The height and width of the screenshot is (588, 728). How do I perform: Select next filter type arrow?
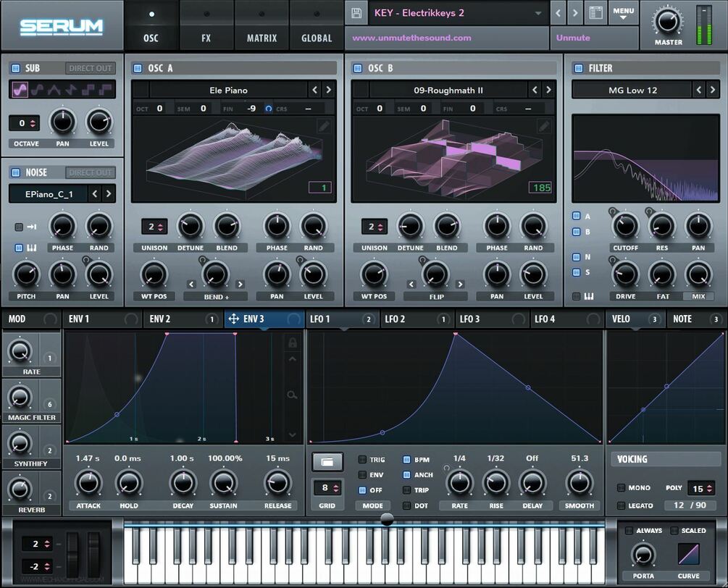pos(713,90)
